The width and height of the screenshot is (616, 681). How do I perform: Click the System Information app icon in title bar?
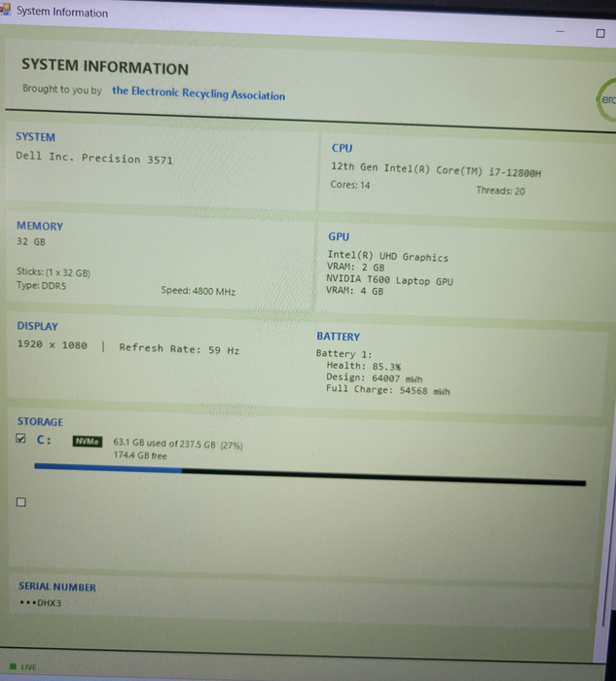point(5,9)
